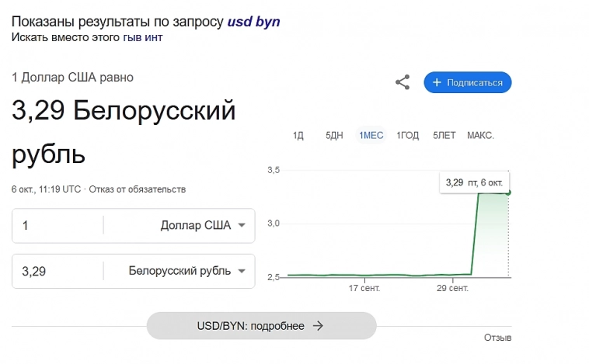Click the share icon
This screenshot has height=364, width=589.
[403, 82]
